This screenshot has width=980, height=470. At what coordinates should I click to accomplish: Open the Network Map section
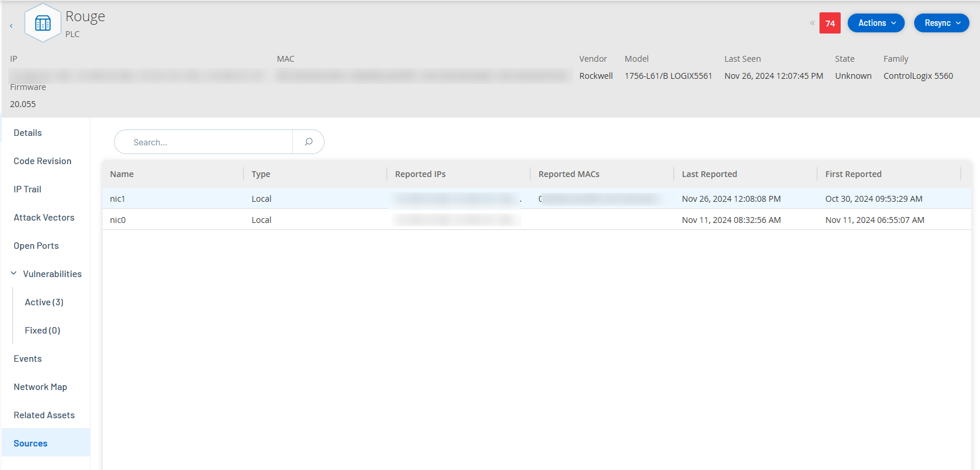(x=41, y=387)
